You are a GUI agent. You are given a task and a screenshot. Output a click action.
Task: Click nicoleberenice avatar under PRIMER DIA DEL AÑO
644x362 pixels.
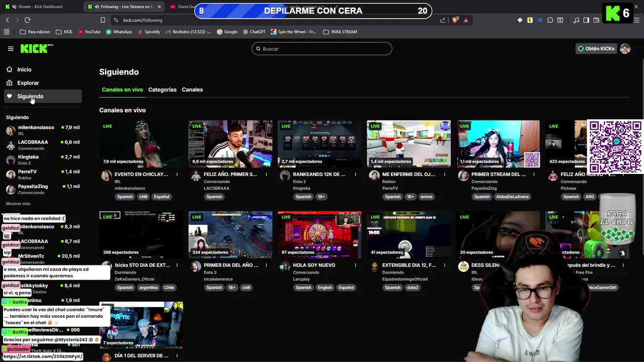[196, 266]
